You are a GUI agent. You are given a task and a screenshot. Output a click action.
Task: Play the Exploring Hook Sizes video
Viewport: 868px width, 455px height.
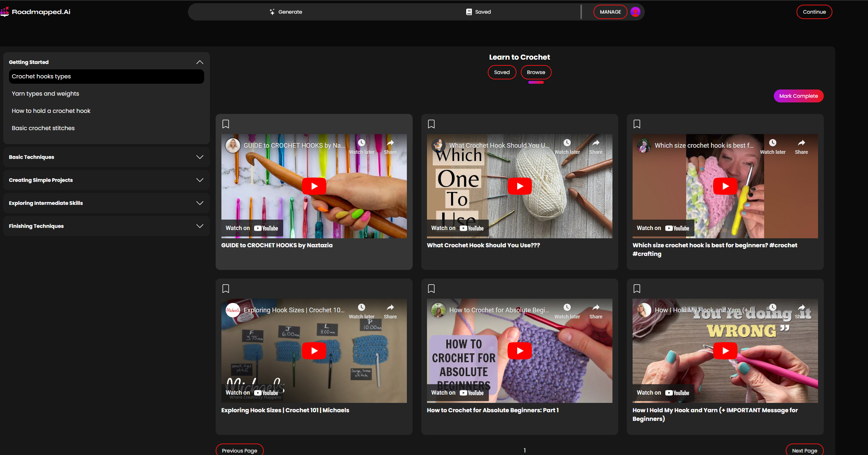[x=314, y=351]
